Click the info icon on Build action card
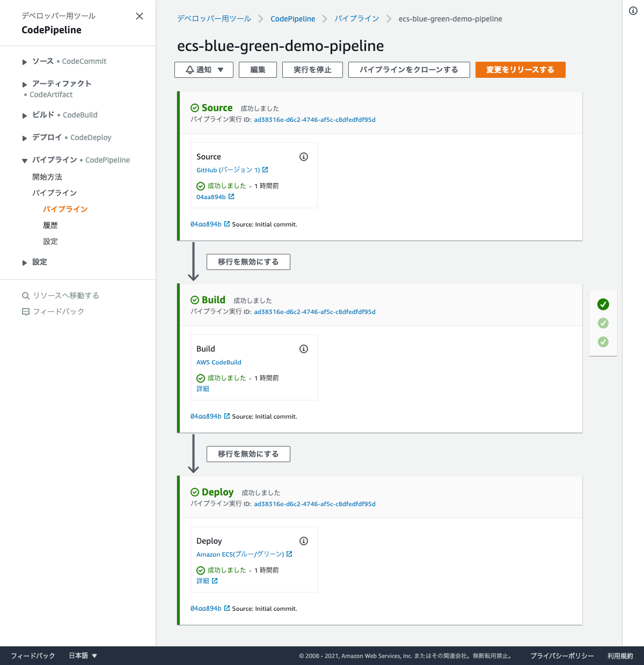 304,349
